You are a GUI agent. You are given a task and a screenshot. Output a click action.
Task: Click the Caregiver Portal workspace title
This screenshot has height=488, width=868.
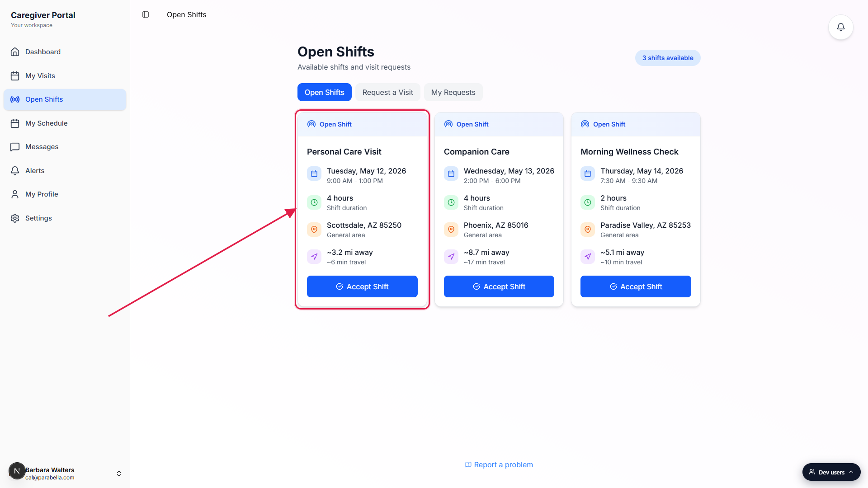click(x=43, y=15)
